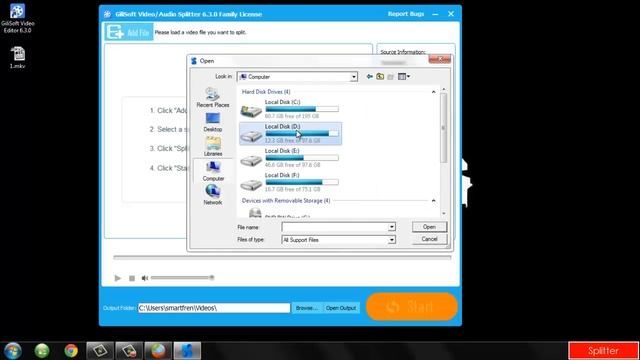Open Google Chrome from taskbar
Image resolution: width=640 pixels, height=360 pixels.
(71, 351)
